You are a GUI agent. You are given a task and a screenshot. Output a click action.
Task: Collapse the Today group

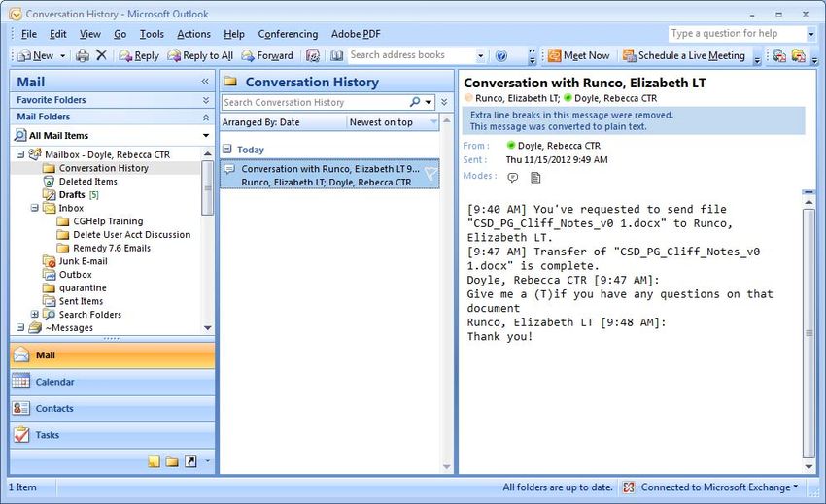(227, 149)
